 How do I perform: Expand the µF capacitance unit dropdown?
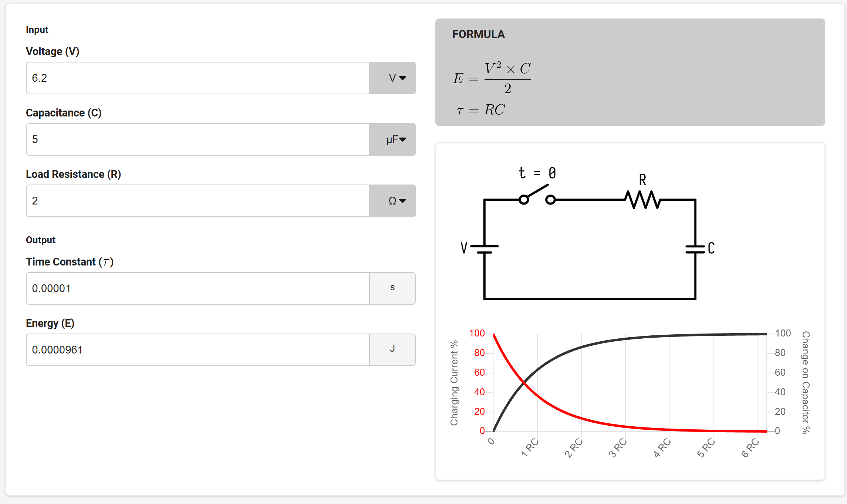point(392,139)
